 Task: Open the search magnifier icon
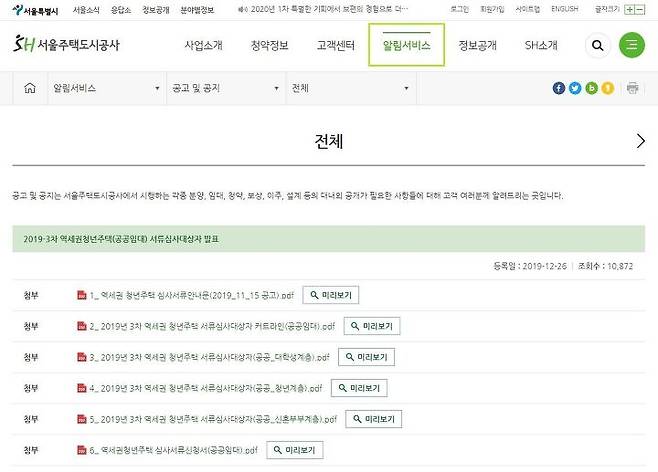(x=598, y=45)
